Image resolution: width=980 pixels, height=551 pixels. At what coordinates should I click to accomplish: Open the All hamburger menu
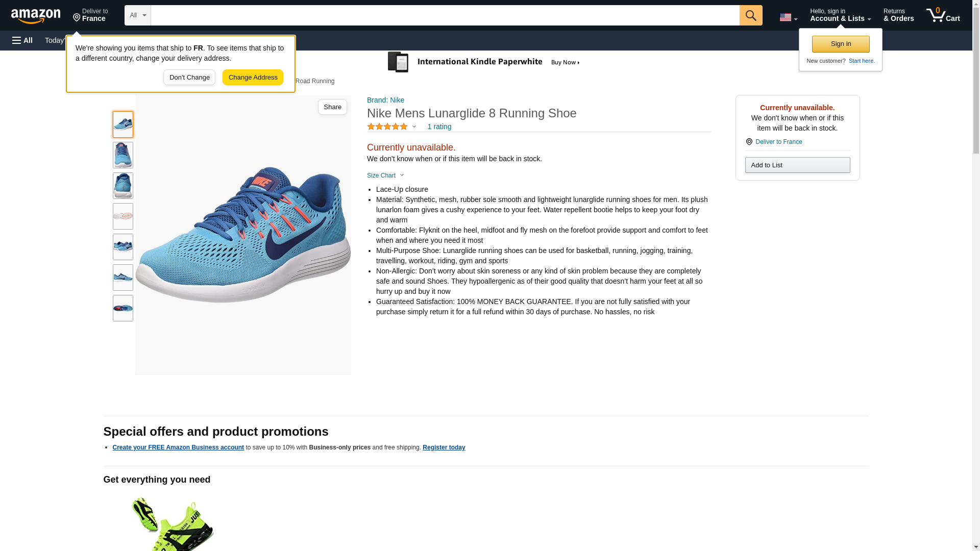(22, 40)
